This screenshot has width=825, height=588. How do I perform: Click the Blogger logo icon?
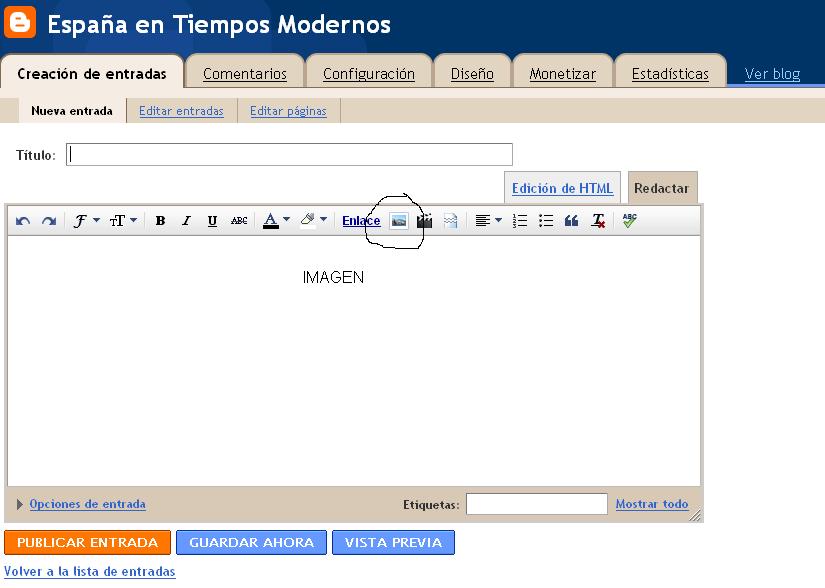[20, 22]
